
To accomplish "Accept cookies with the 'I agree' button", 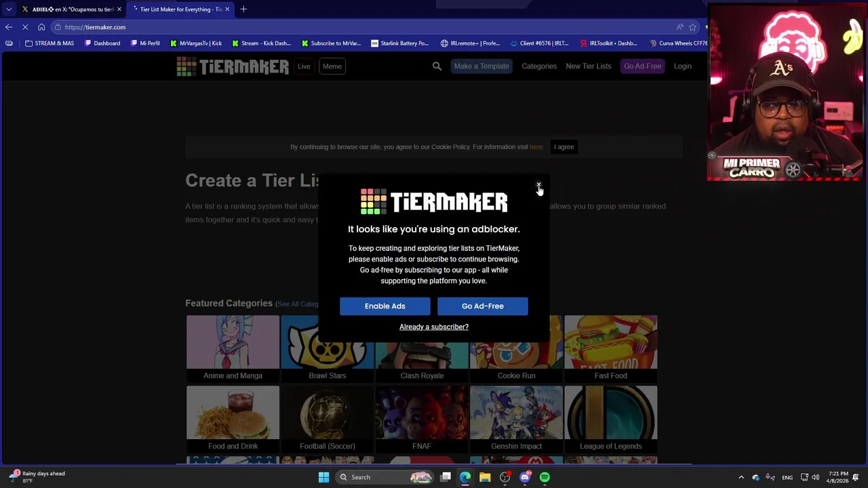I will [564, 146].
